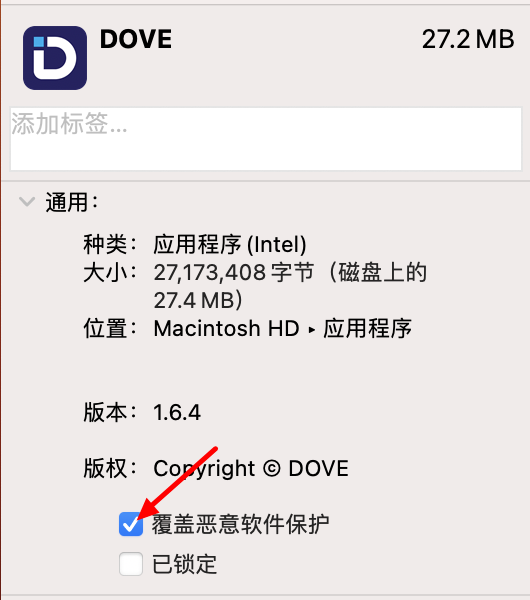Select the DOVE application icon
This screenshot has height=600, width=530.
coord(55,58)
